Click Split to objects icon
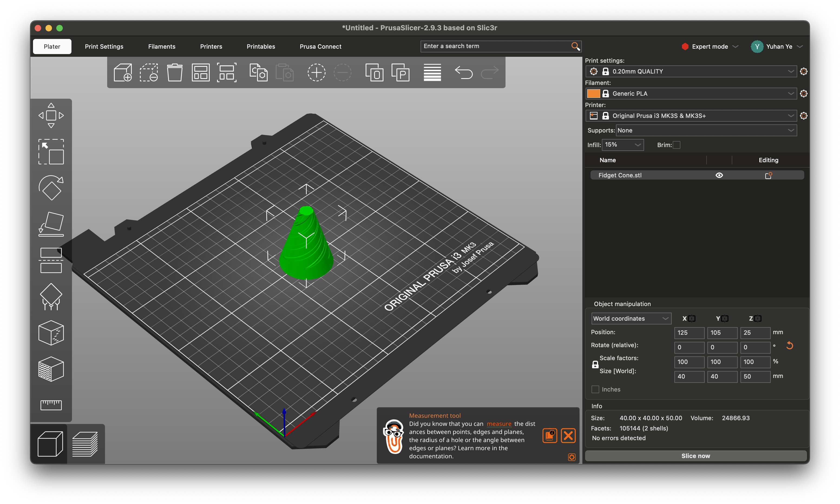 pos(374,72)
